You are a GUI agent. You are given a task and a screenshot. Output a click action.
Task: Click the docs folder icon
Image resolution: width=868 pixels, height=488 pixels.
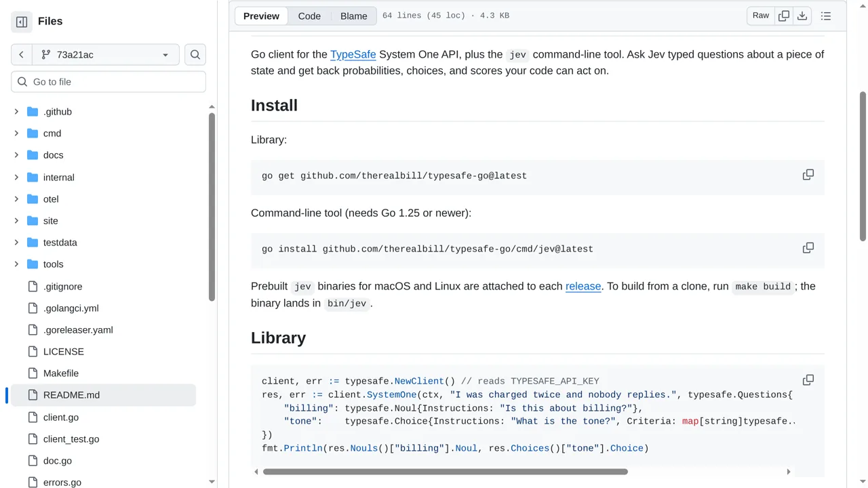[33, 155]
